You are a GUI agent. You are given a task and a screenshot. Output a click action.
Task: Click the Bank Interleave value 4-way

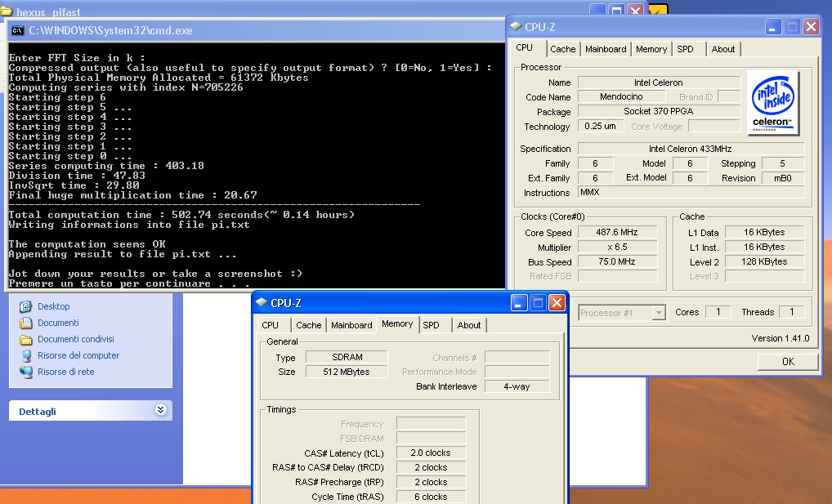[x=517, y=386]
